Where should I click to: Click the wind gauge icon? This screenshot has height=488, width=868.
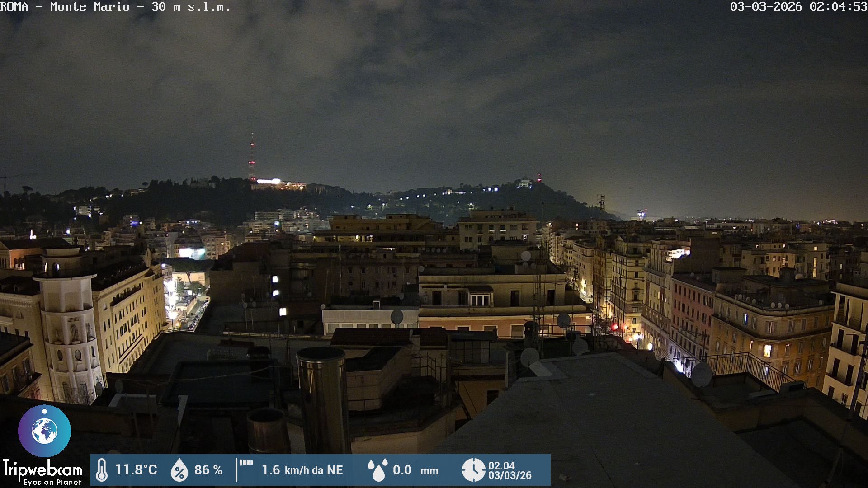(x=244, y=470)
